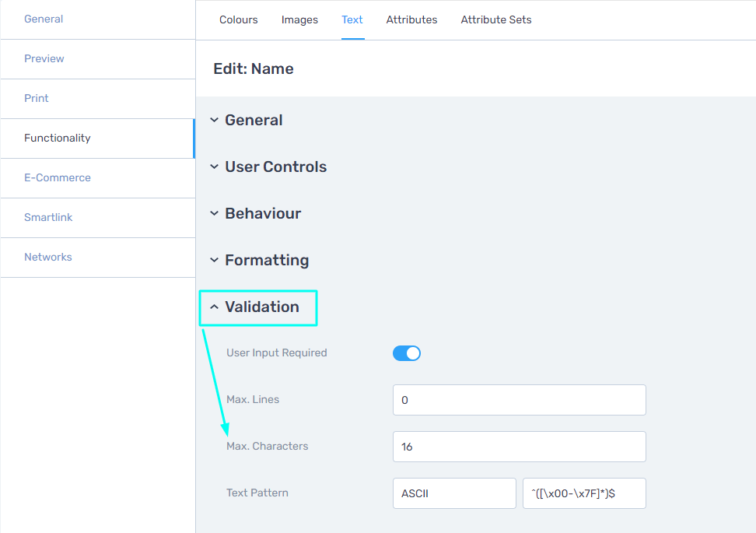756x533 pixels.
Task: Click the Max. Characters input field
Action: click(520, 447)
